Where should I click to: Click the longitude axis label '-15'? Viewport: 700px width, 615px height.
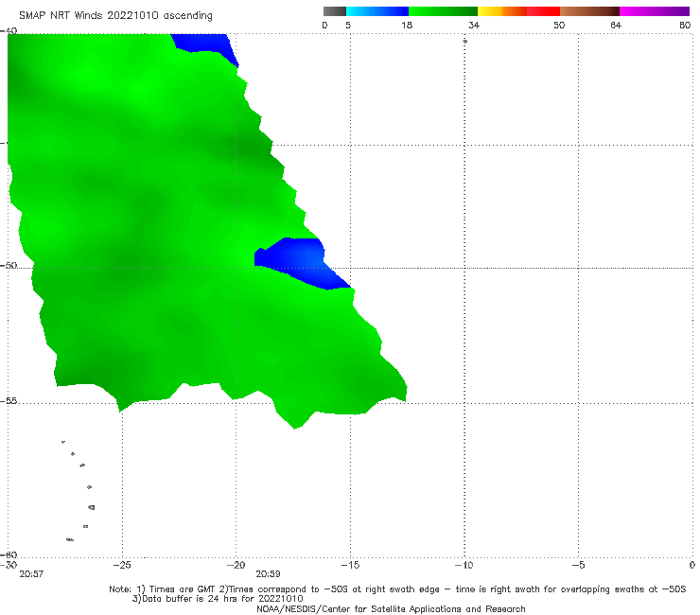[x=350, y=565]
